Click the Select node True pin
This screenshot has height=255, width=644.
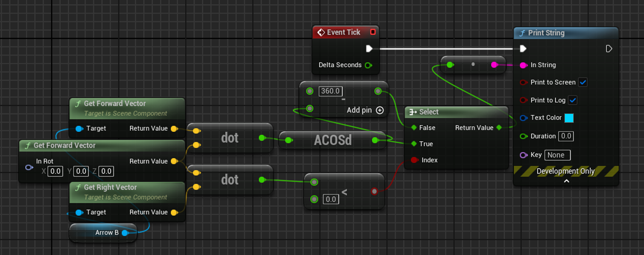tap(414, 144)
